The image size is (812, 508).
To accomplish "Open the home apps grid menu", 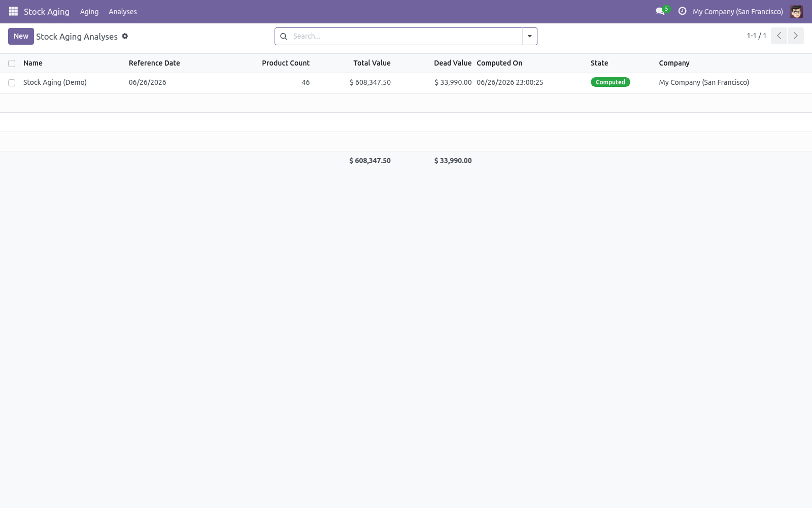I will (13, 11).
